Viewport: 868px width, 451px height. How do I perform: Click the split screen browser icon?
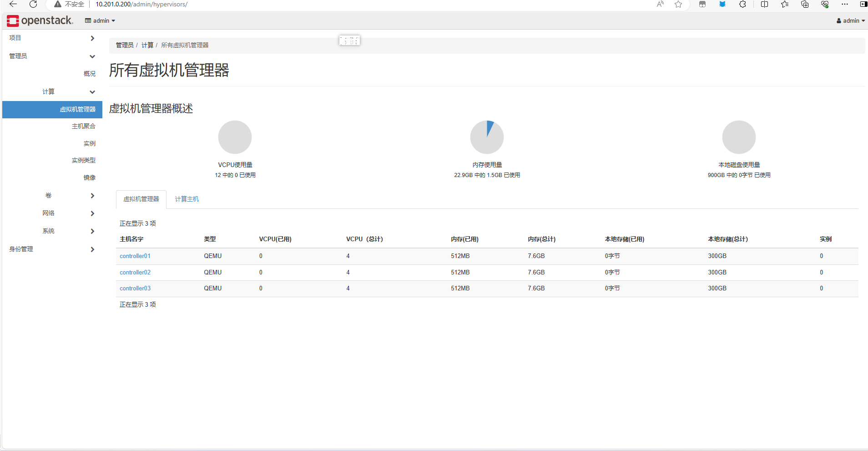pyautogui.click(x=763, y=5)
